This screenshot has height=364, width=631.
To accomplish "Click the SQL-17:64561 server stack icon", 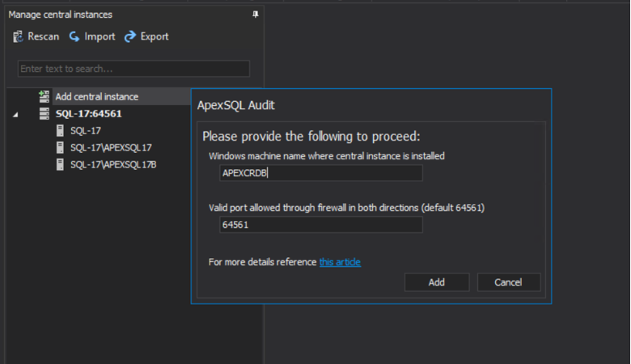I will pyautogui.click(x=44, y=114).
